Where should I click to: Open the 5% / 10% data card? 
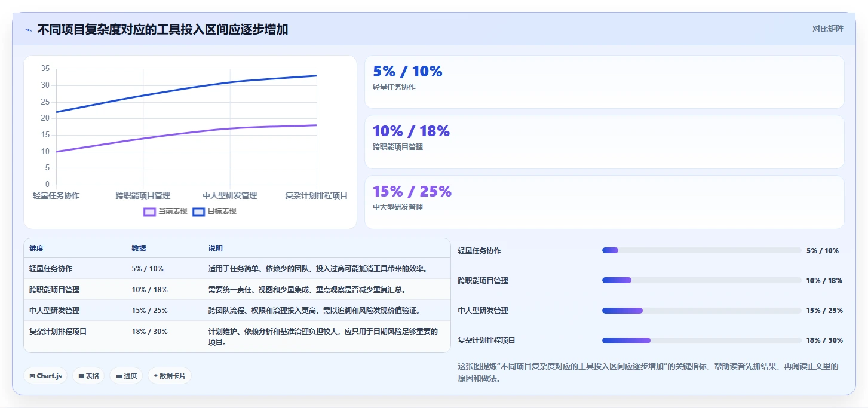click(604, 82)
